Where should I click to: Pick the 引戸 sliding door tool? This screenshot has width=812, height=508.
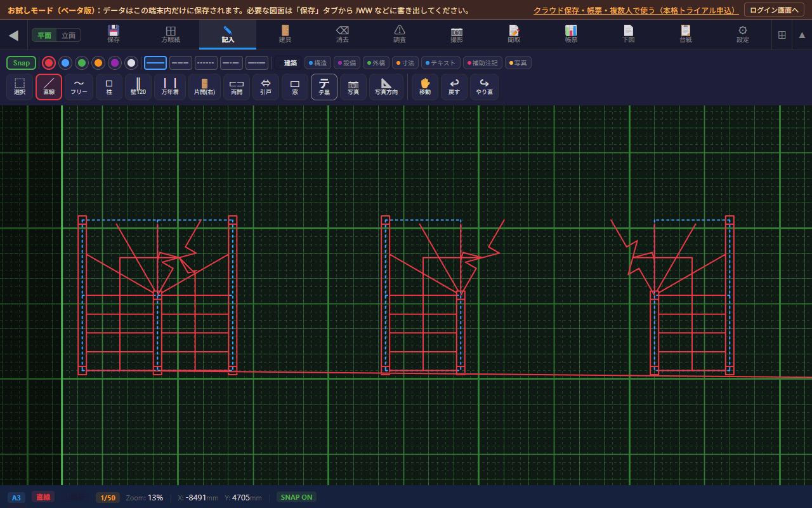(x=266, y=87)
